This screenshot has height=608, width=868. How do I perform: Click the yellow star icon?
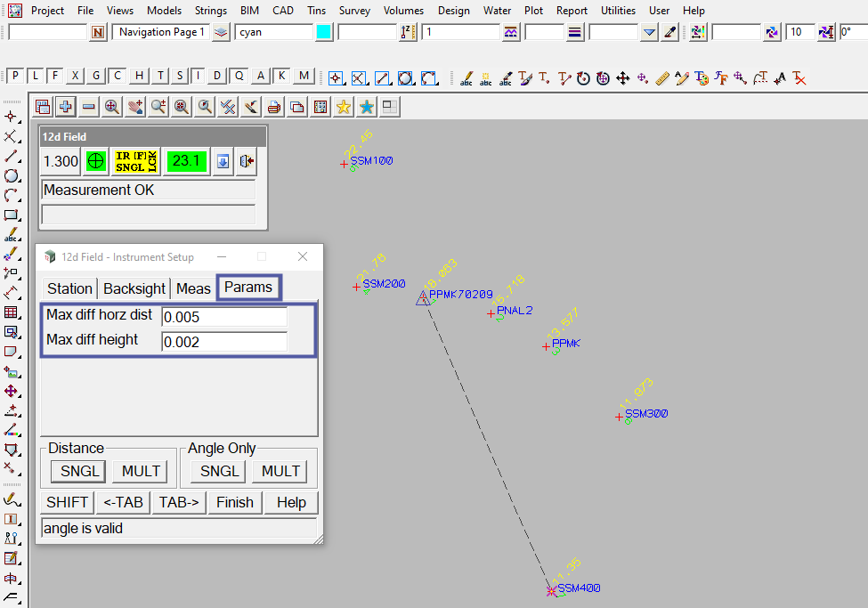[344, 107]
